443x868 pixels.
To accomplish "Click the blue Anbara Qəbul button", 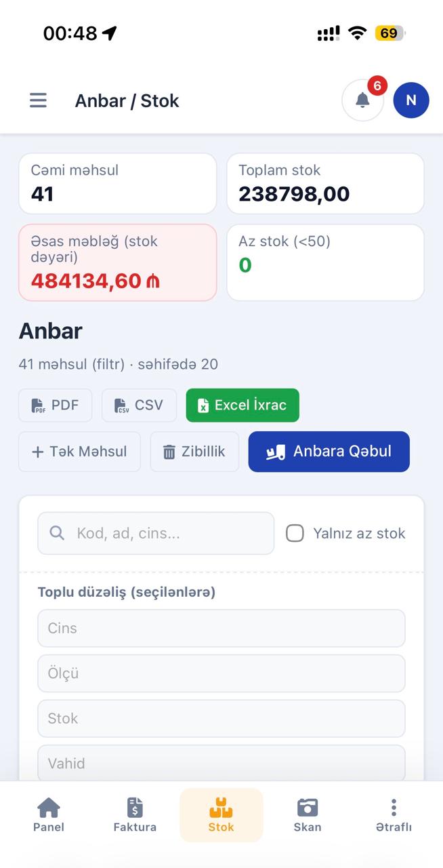I will click(x=329, y=452).
